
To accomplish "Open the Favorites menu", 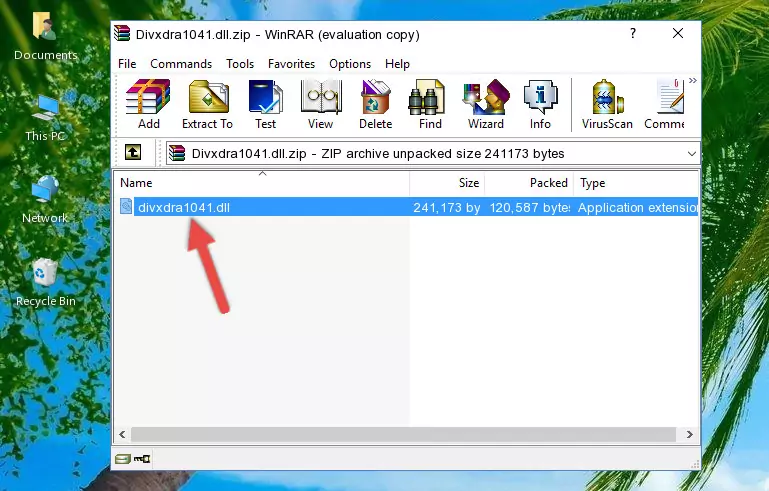I will (x=291, y=64).
